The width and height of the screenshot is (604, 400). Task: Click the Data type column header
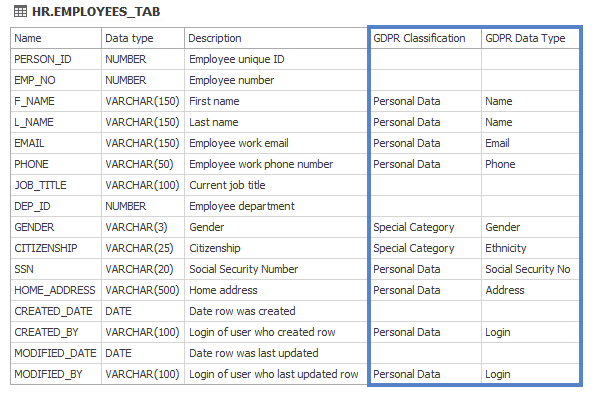pyautogui.click(x=129, y=38)
